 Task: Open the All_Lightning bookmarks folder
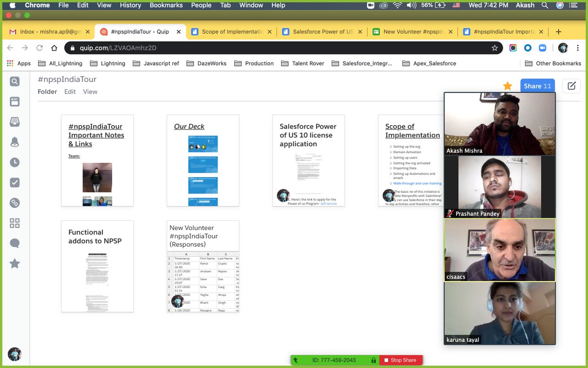click(60, 63)
